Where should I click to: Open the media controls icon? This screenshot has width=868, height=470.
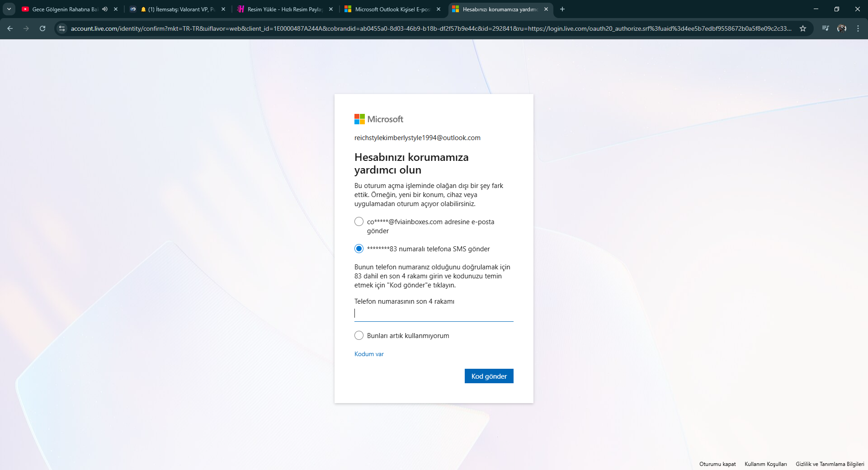(826, 28)
